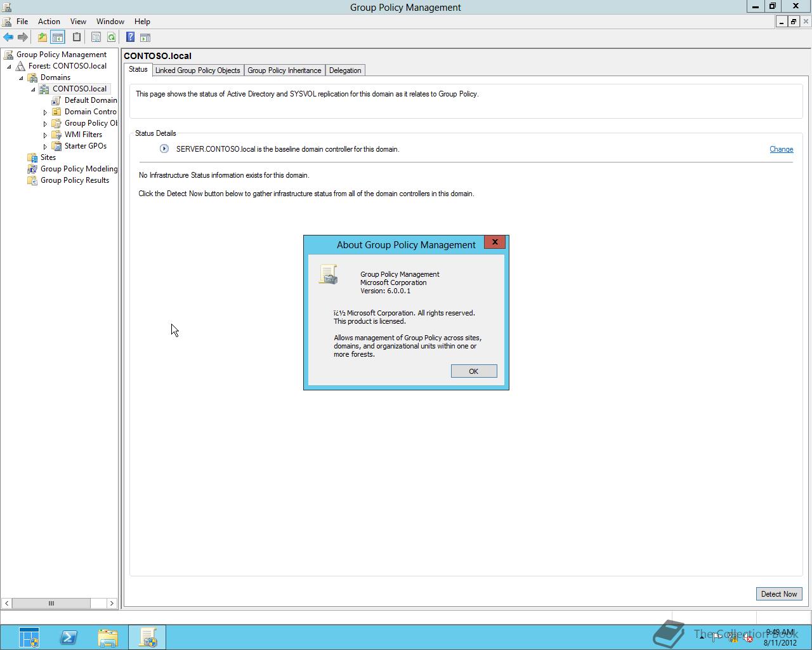Open the File menu
The width and height of the screenshot is (812, 650).
tap(22, 22)
